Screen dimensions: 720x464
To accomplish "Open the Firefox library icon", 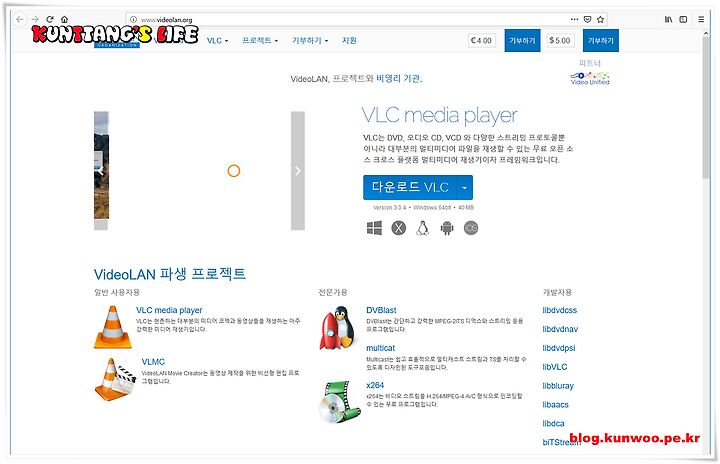I will coord(669,19).
